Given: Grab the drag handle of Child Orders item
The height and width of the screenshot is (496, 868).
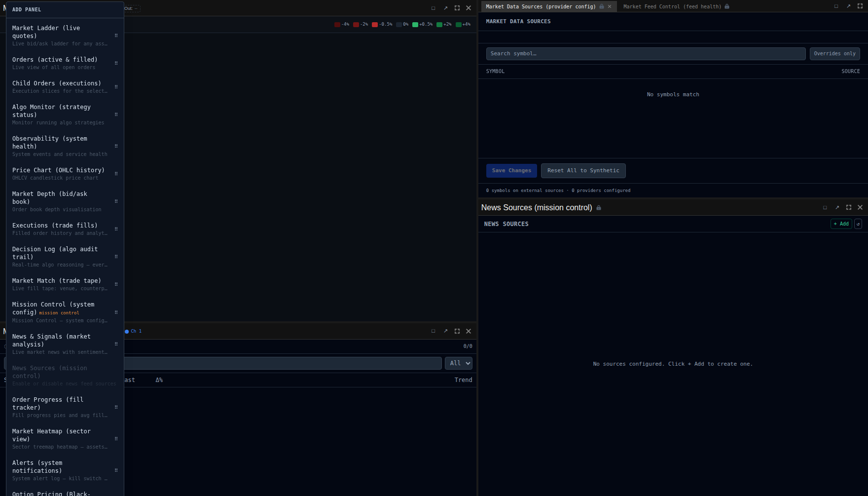Looking at the screenshot, I should point(116,87).
